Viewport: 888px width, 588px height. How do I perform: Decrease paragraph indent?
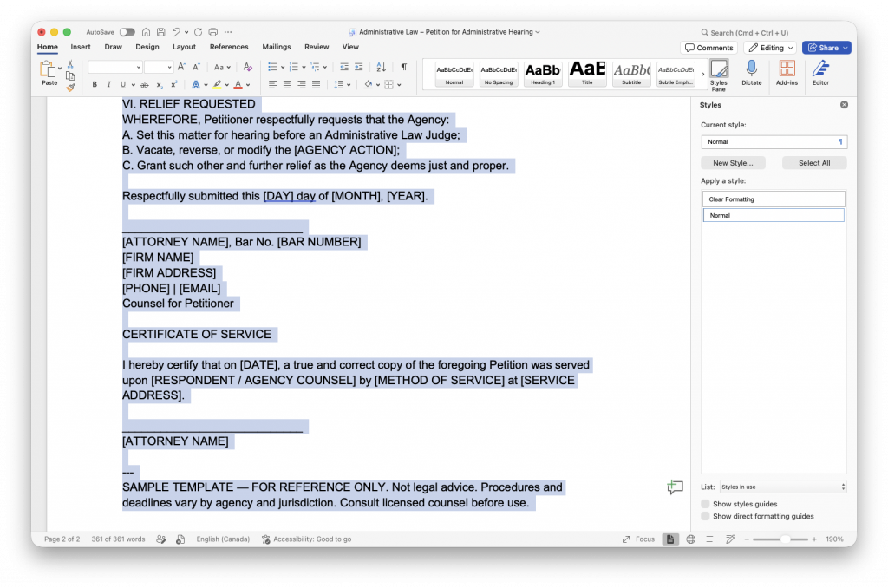(x=343, y=67)
